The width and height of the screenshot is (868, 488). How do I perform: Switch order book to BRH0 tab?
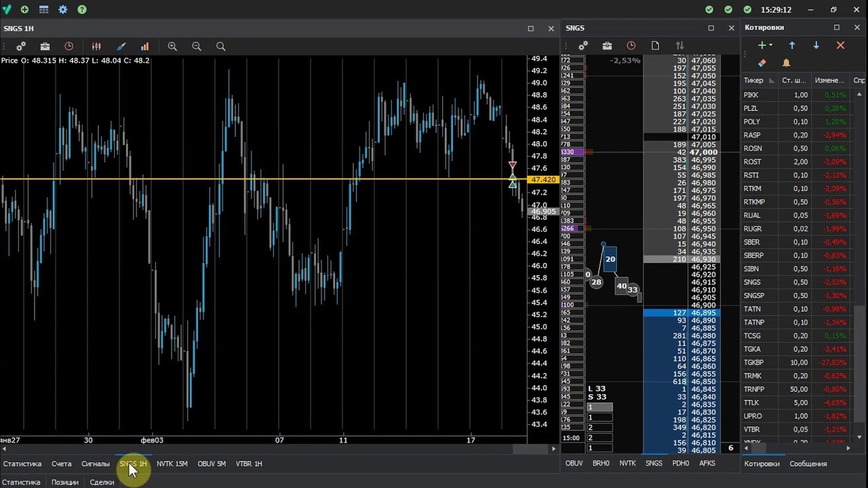[601, 464]
